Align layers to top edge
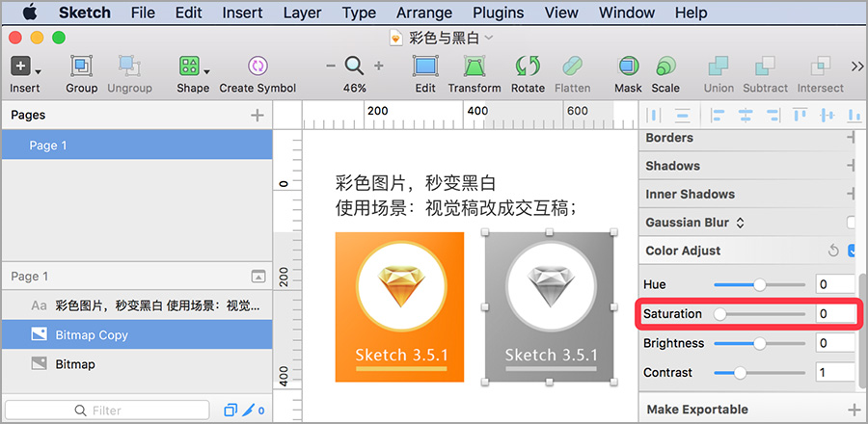This screenshot has width=868, height=424. (x=800, y=115)
